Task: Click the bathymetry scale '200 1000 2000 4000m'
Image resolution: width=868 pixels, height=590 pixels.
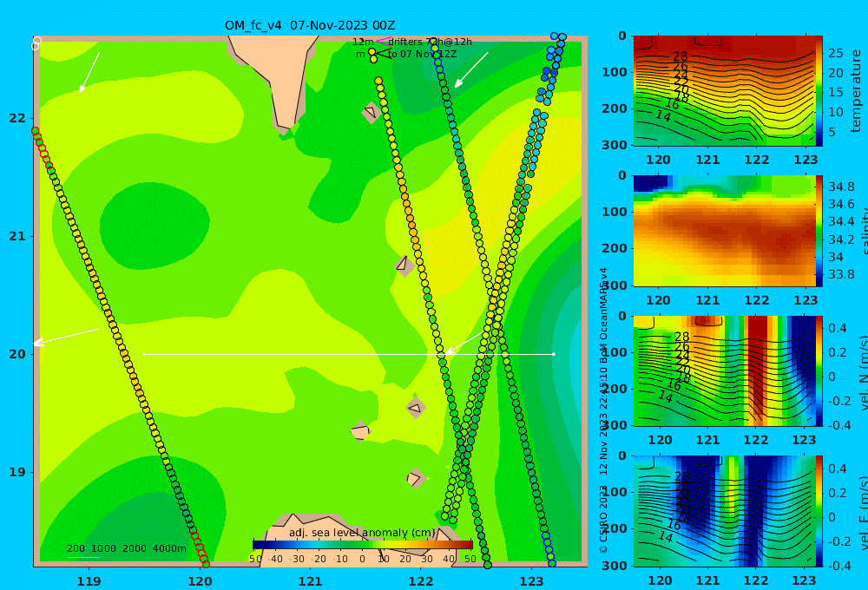Action: (126, 548)
